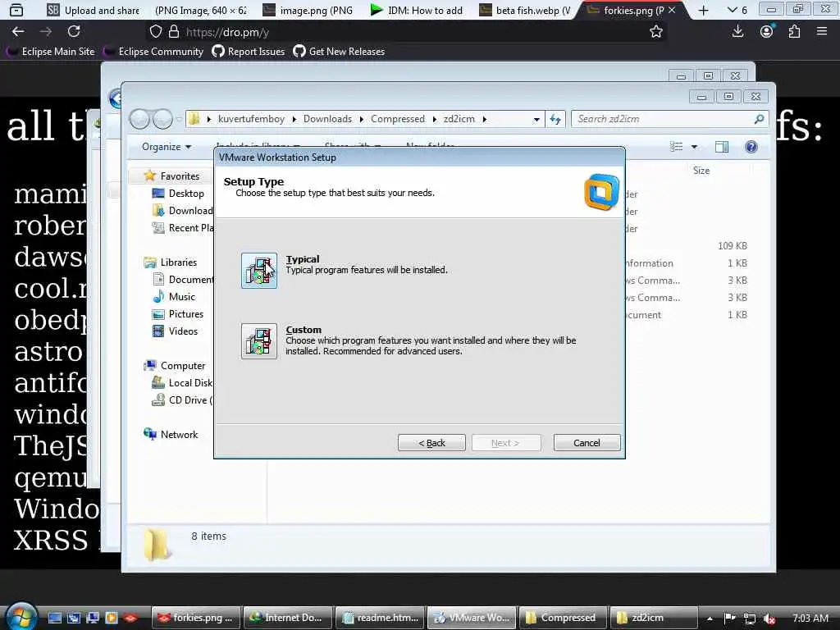The height and width of the screenshot is (630, 840).
Task: Switch to readme.htm taskbar button
Action: (x=380, y=618)
